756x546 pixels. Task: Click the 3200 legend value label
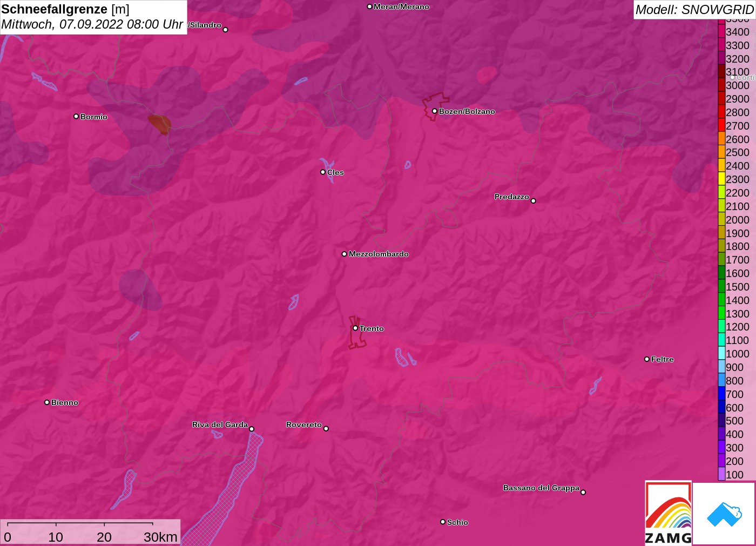pos(738,58)
